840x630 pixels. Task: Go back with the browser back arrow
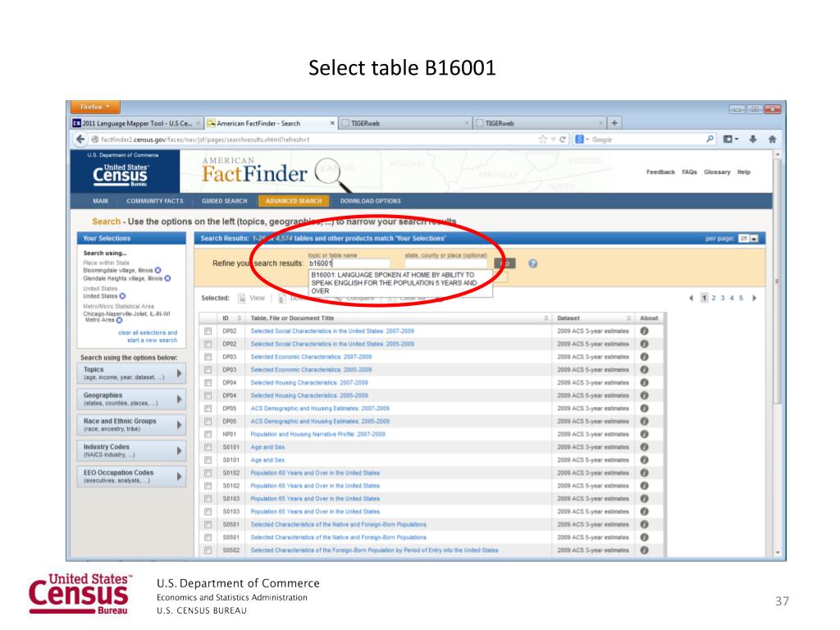80,139
